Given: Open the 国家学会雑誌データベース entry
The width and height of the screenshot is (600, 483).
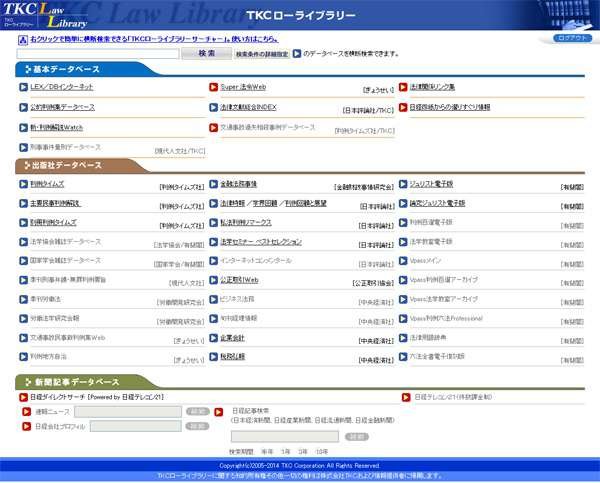Looking at the screenshot, I should coord(65,261).
